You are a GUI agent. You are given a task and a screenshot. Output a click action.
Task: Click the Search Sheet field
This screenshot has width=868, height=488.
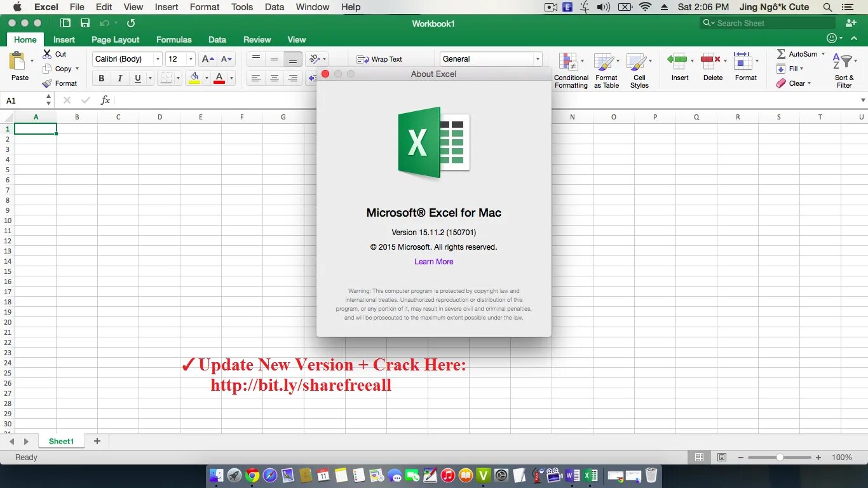click(768, 23)
